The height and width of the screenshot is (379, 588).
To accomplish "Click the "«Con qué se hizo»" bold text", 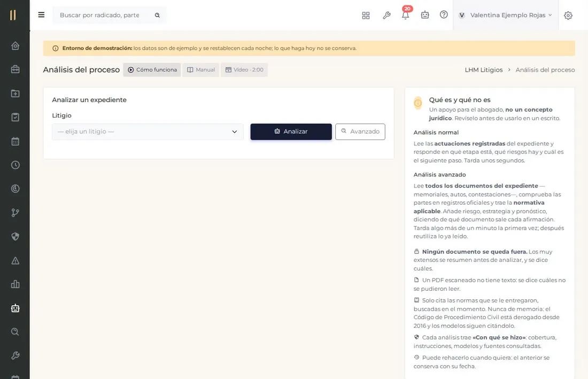I will (x=499, y=337).
